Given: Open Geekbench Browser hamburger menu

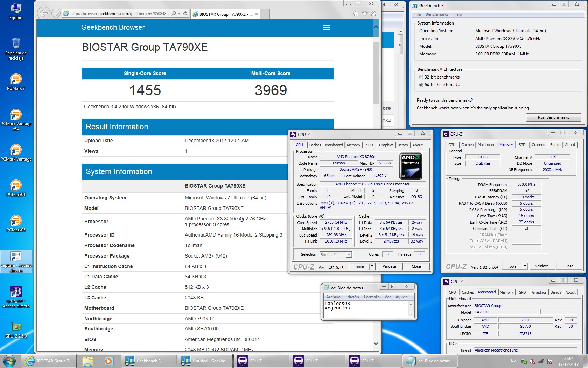Looking at the screenshot, I should 327,28.
